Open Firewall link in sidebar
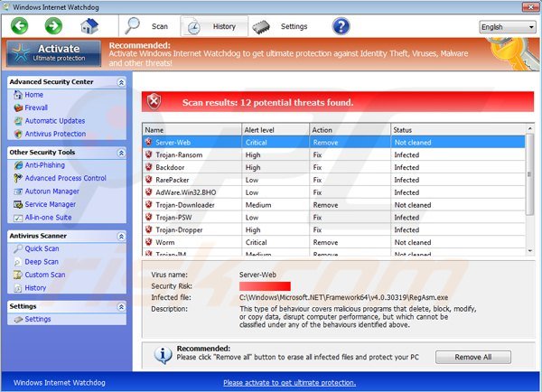 (36, 107)
